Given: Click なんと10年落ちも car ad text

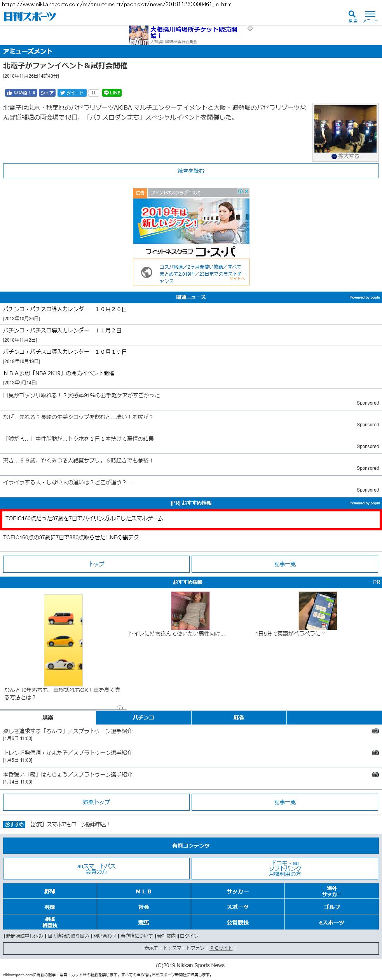Looking at the screenshot, I should tap(62, 694).
